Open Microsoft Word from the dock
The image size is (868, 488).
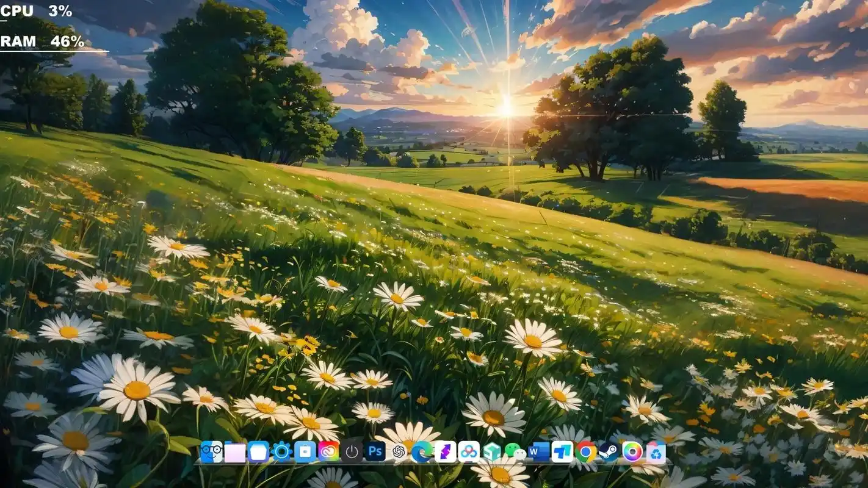(539, 452)
